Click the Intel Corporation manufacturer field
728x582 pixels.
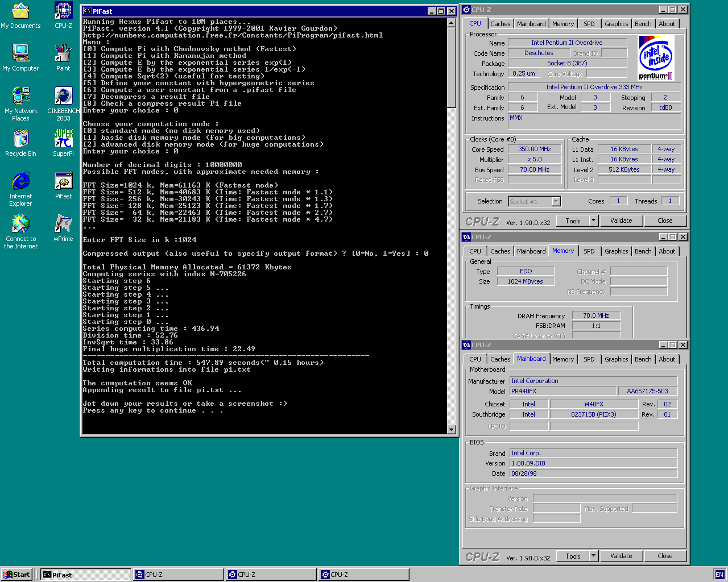click(593, 381)
